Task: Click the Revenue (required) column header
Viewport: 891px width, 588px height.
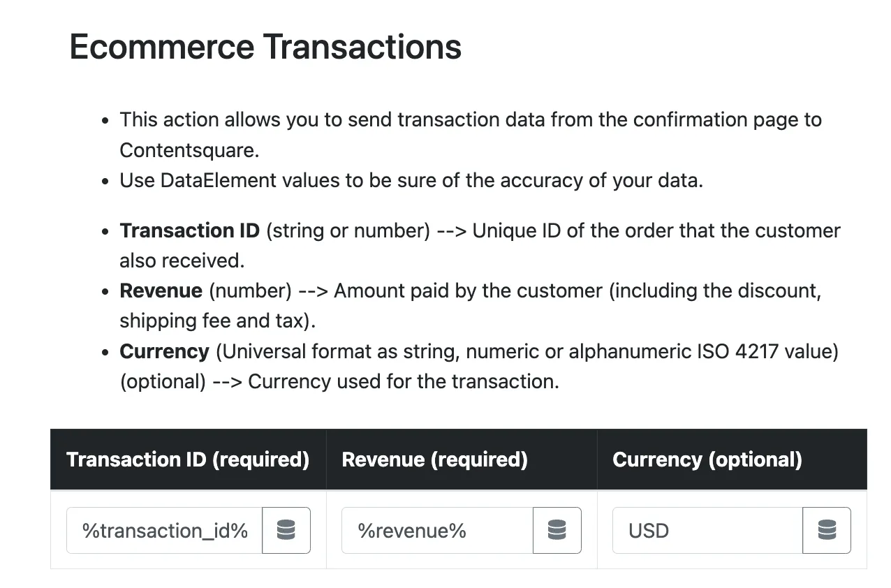Action: tap(434, 460)
